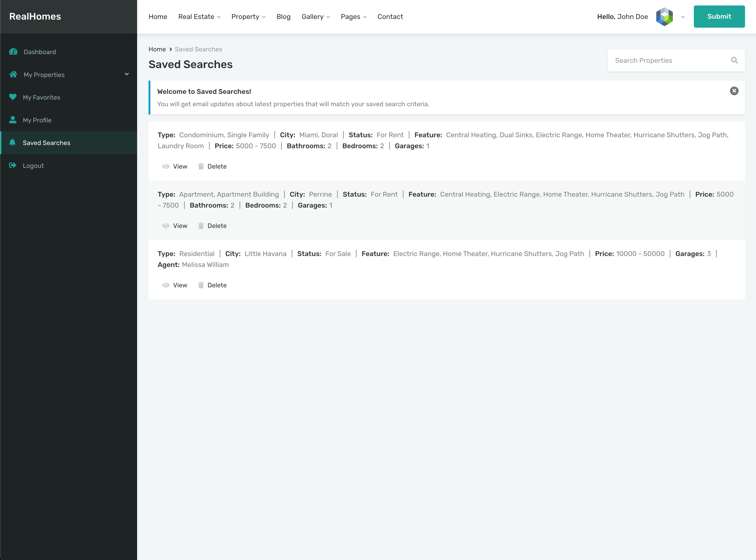Click the My Properties house icon
Image resolution: width=756 pixels, height=560 pixels.
[13, 74]
